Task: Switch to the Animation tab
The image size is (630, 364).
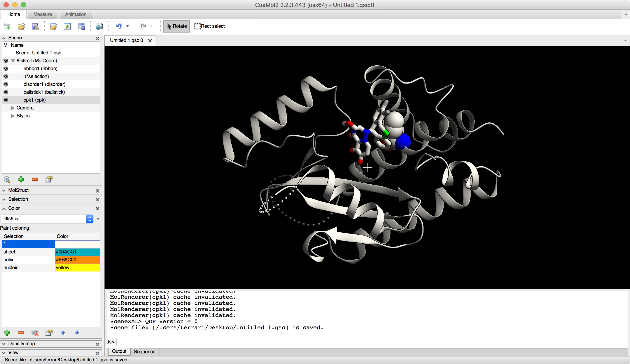Action: [x=76, y=14]
